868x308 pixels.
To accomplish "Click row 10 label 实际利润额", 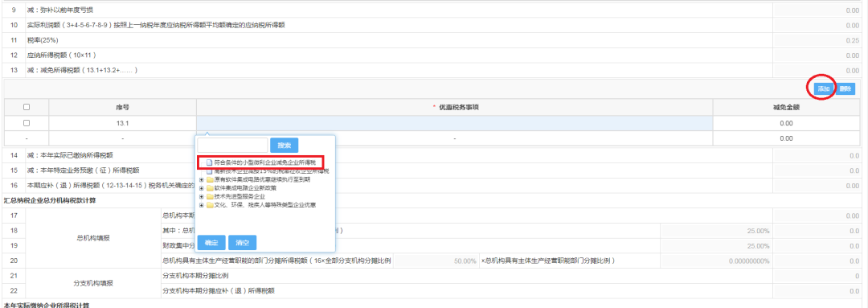I will coord(156,25).
